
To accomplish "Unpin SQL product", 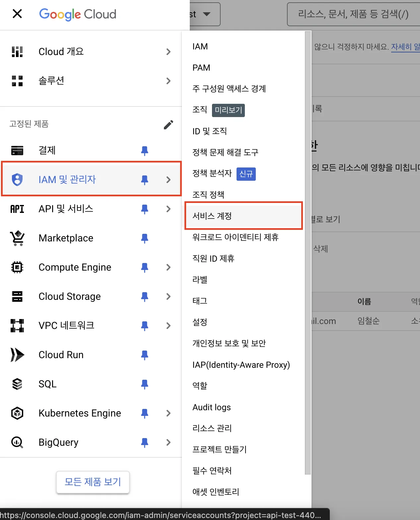I will 145,384.
